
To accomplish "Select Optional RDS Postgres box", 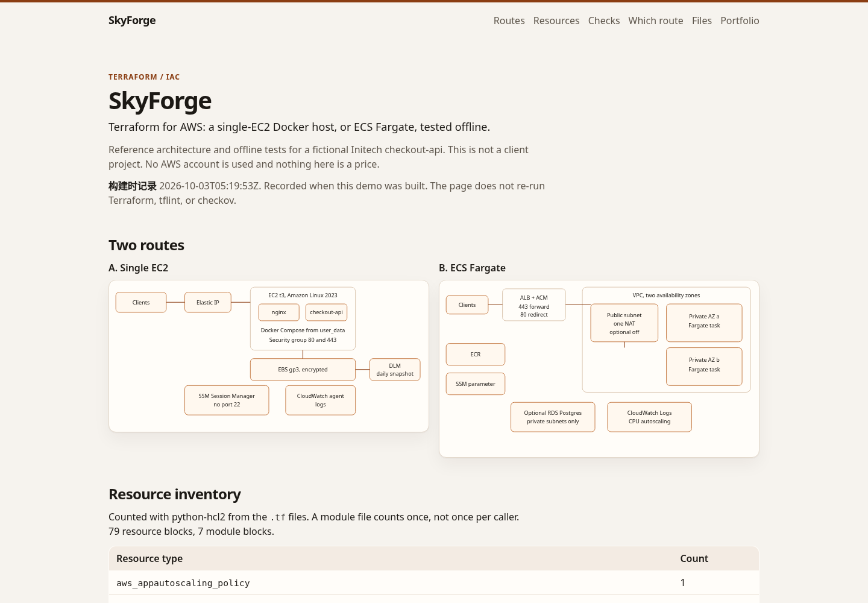I will (x=553, y=417).
